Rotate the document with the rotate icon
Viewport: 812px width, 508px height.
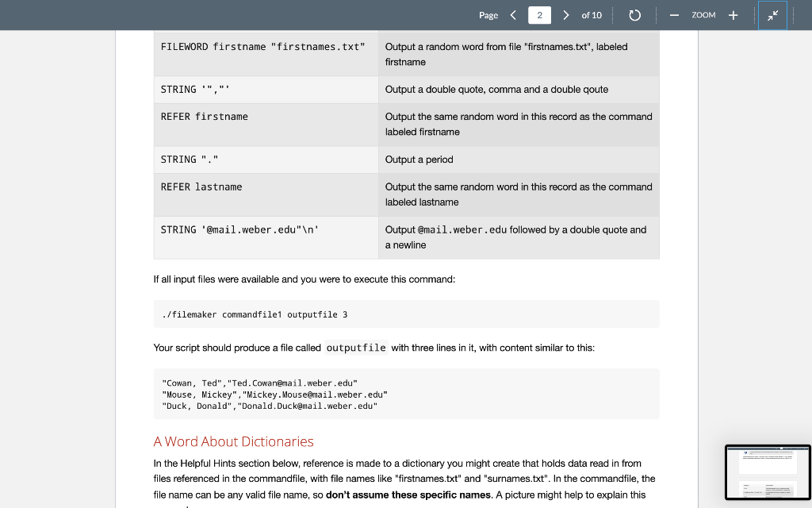(x=634, y=14)
